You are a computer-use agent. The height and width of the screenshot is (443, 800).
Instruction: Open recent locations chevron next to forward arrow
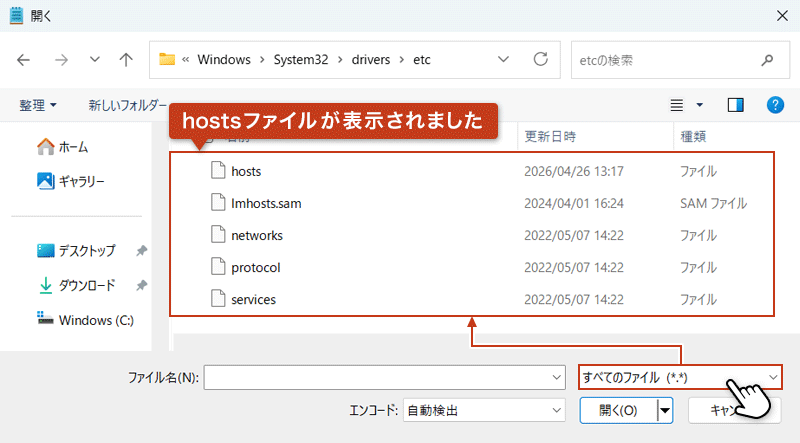(x=94, y=59)
